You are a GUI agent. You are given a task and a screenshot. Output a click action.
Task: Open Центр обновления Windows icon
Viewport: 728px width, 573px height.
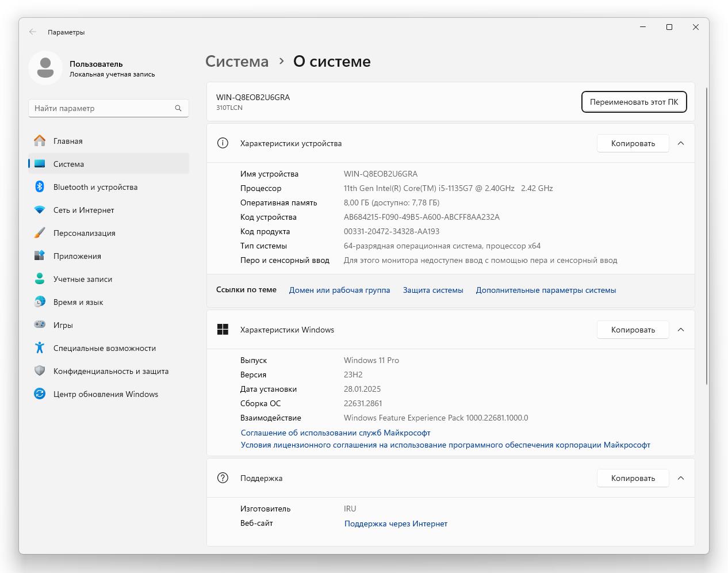[x=40, y=394]
